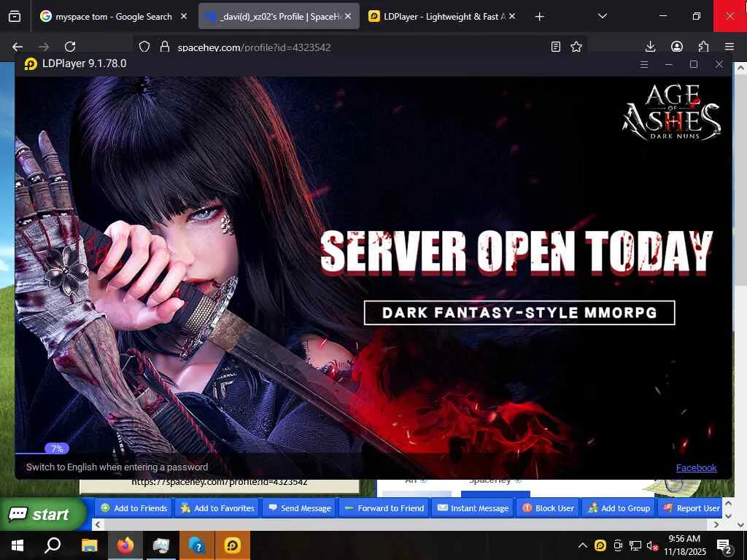Open the Firefox View pinned icon

coord(15,17)
